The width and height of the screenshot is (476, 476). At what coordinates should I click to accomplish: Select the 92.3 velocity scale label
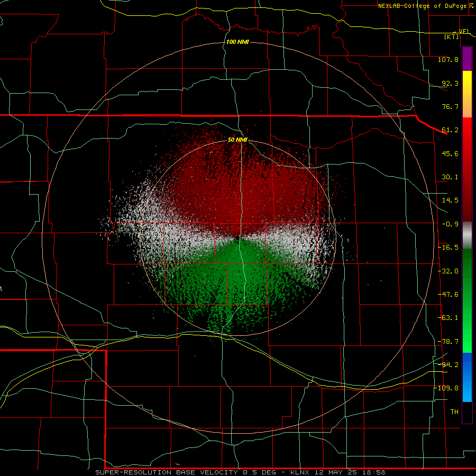(450, 83)
